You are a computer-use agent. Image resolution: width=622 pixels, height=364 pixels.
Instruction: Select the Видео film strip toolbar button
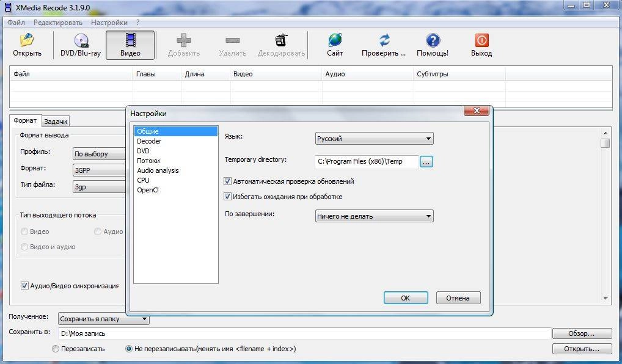130,45
